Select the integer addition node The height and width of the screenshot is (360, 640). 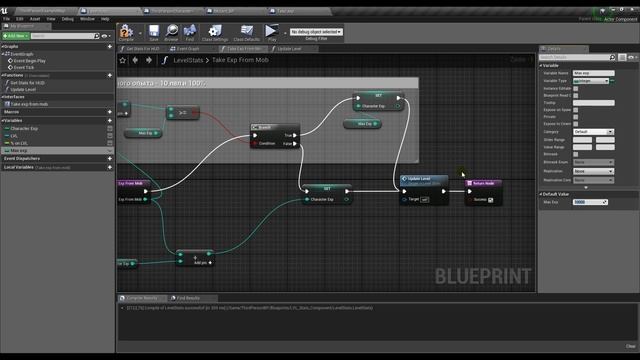point(195,258)
